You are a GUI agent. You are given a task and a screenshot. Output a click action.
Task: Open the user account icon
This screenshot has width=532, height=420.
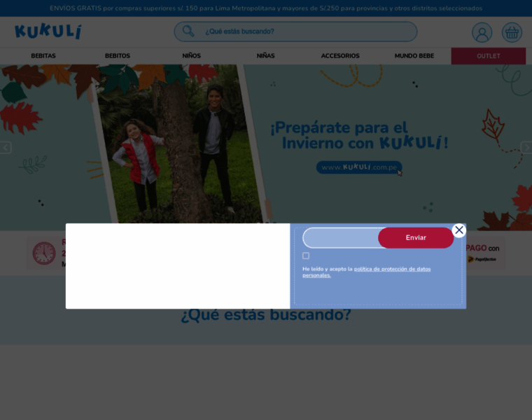482,33
